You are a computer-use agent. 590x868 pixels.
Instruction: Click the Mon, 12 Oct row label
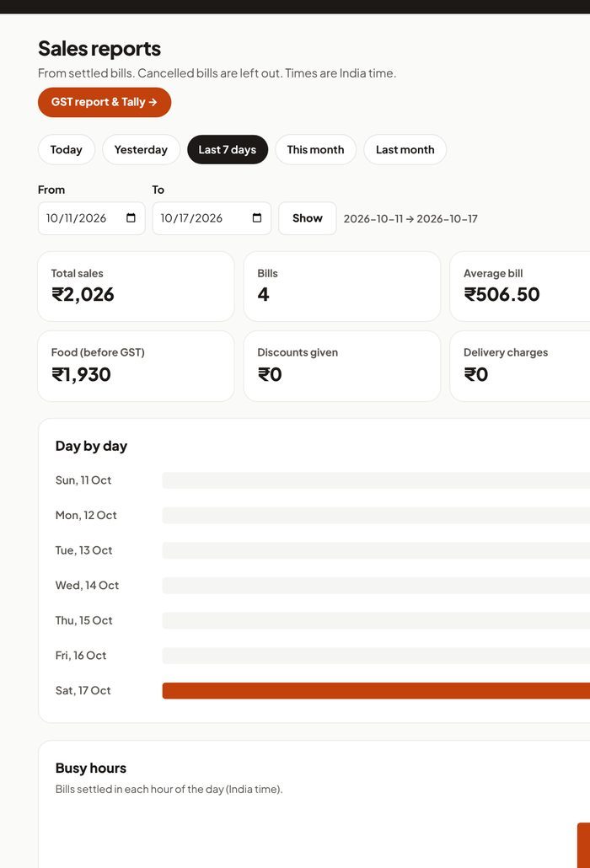[86, 516]
